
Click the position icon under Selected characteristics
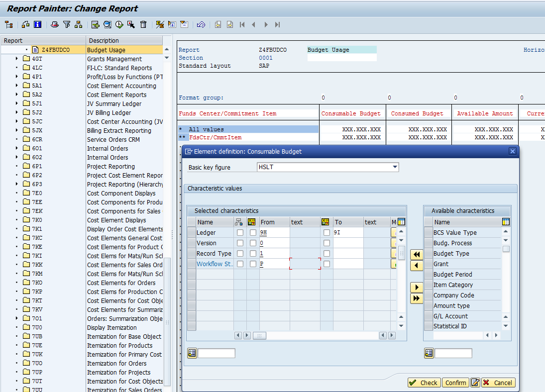tap(192, 353)
